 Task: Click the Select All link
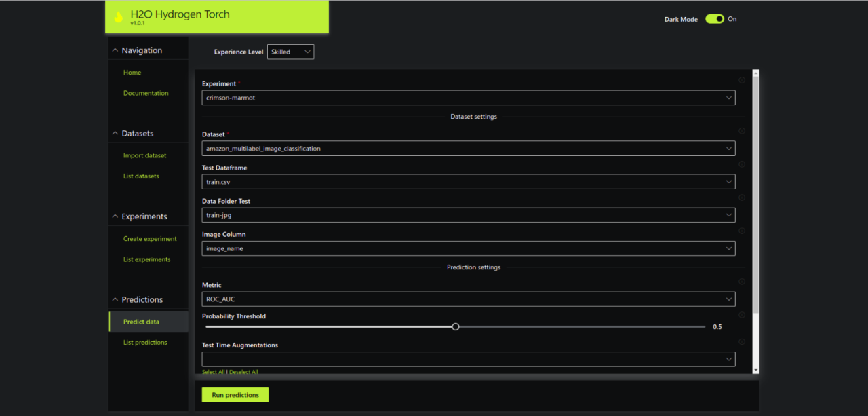213,372
